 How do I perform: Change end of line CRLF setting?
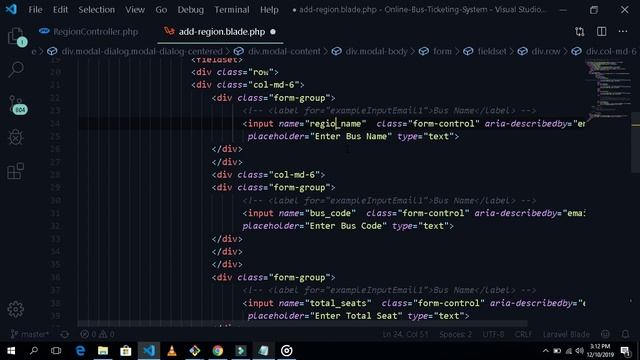click(x=523, y=334)
